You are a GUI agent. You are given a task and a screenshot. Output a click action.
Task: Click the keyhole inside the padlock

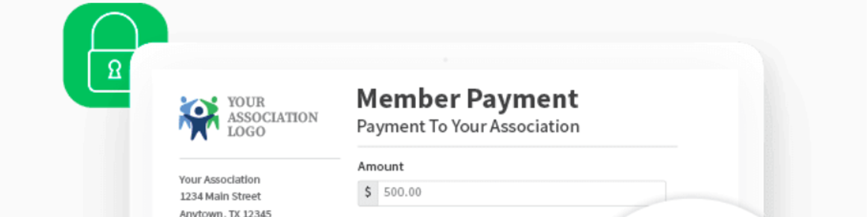(115, 71)
